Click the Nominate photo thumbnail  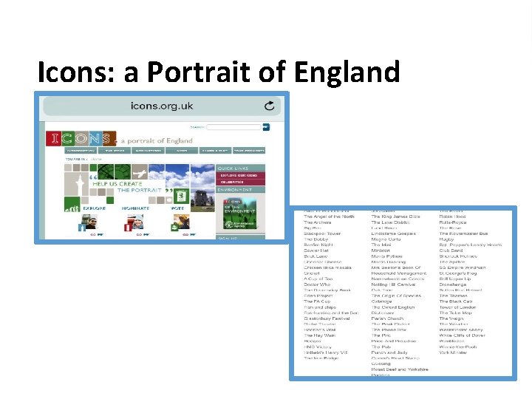136,222
